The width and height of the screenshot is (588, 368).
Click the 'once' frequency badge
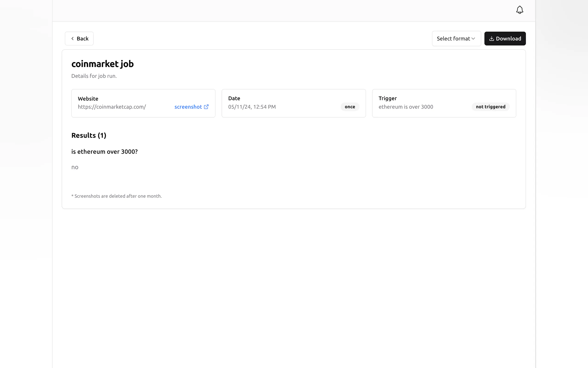(350, 107)
